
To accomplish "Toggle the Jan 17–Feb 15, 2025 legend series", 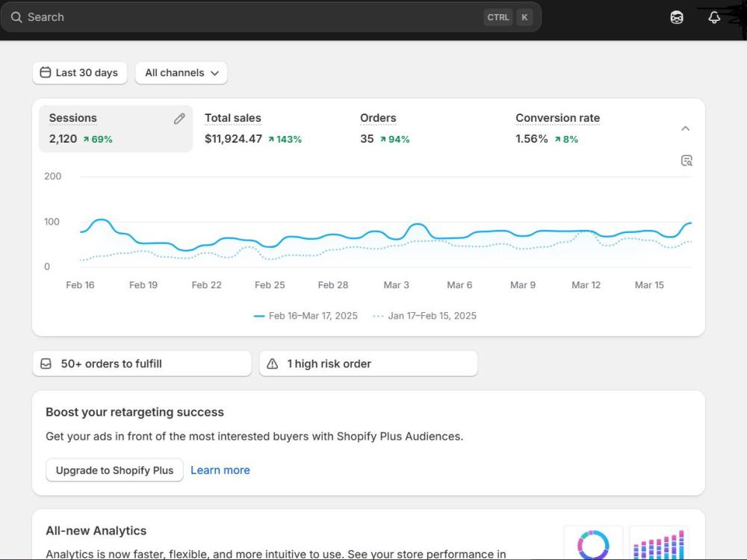I will click(x=424, y=316).
